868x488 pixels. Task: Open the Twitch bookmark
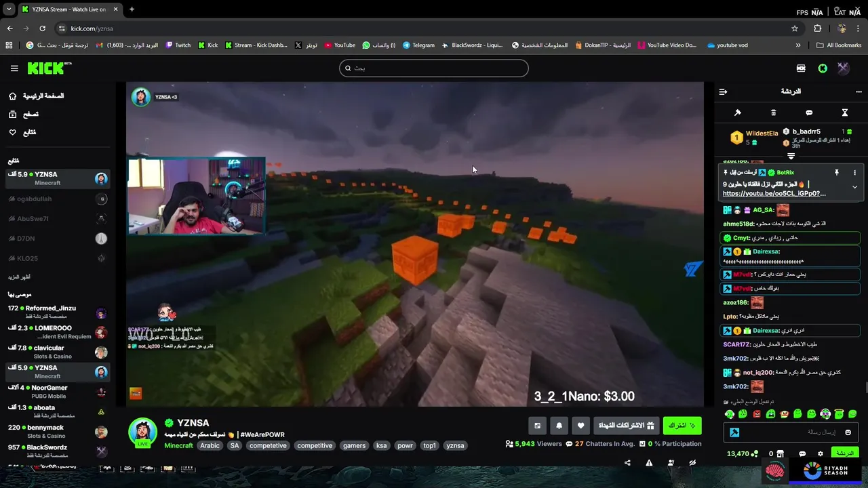pos(178,45)
